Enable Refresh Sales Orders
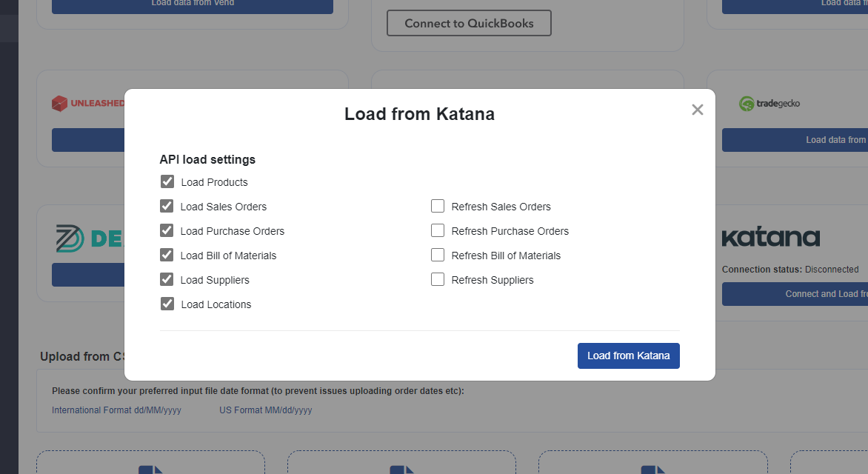This screenshot has height=474, width=868. click(437, 206)
